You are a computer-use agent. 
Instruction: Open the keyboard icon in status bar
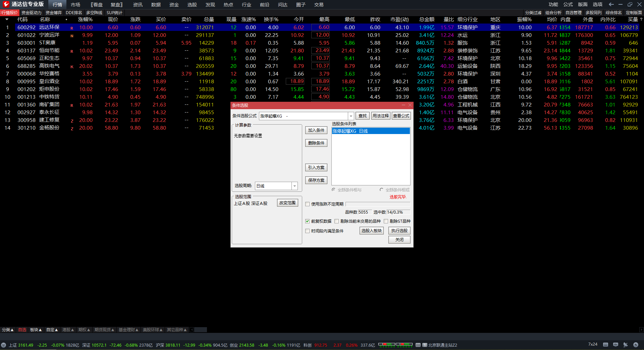(605, 345)
